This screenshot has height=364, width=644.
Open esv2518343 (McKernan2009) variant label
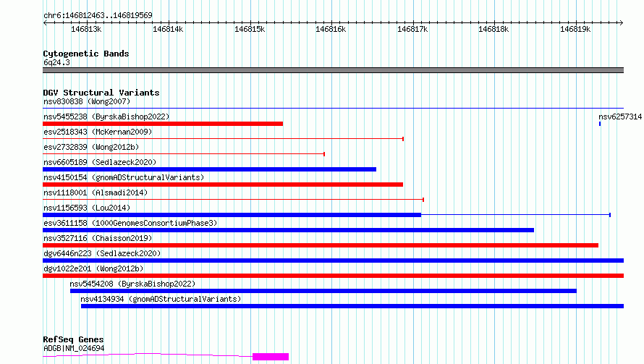coord(98,132)
